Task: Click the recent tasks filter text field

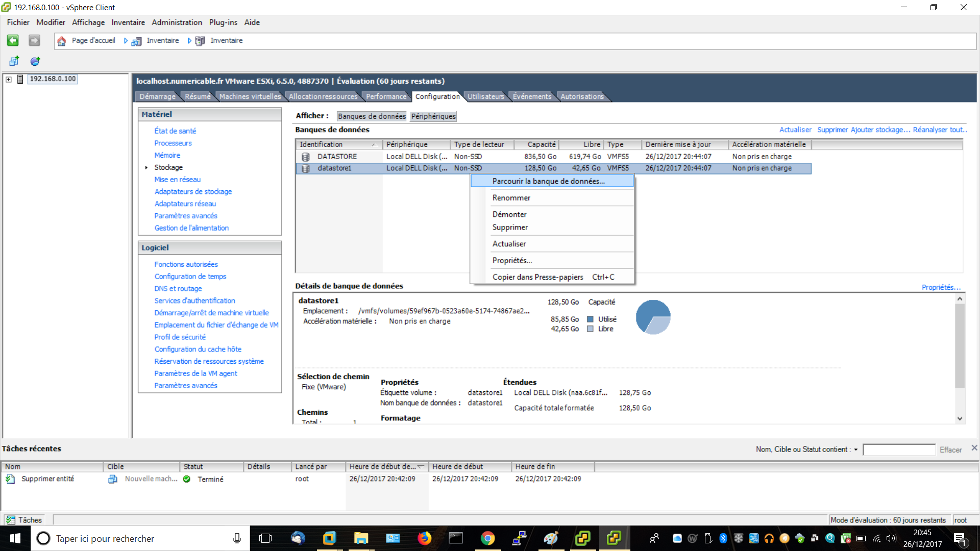Action: (899, 449)
